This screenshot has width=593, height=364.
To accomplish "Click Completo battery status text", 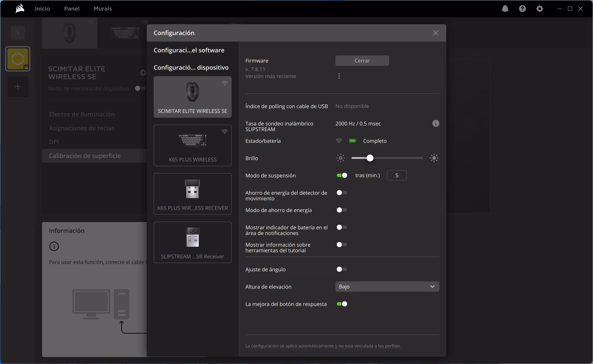I will pos(375,141).
